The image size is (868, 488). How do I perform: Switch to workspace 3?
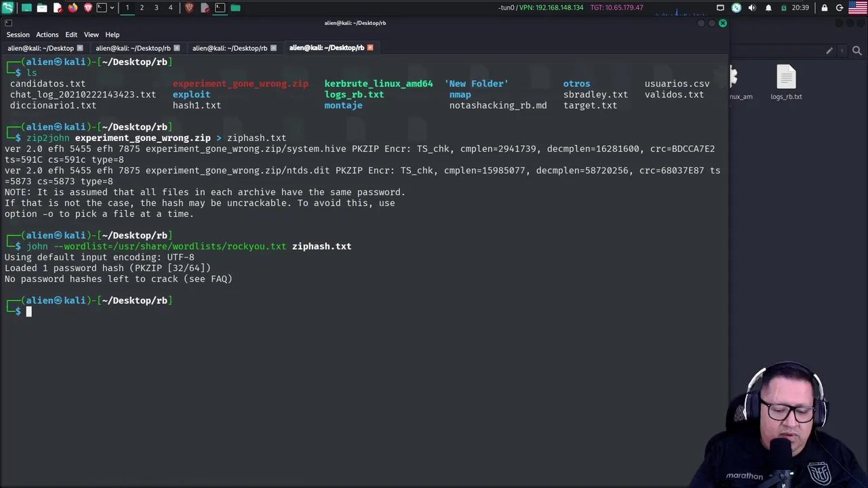click(x=156, y=7)
